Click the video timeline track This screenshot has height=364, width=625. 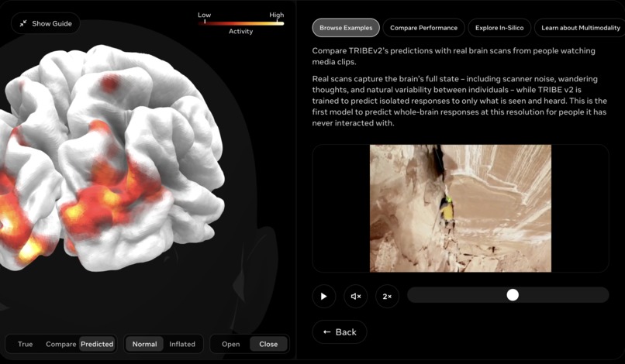click(x=508, y=295)
